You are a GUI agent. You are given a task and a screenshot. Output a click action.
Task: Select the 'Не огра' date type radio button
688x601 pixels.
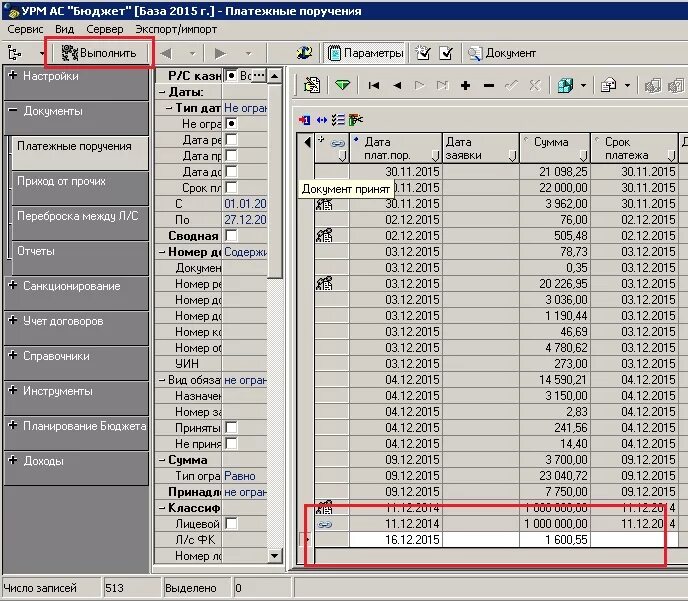(231, 124)
